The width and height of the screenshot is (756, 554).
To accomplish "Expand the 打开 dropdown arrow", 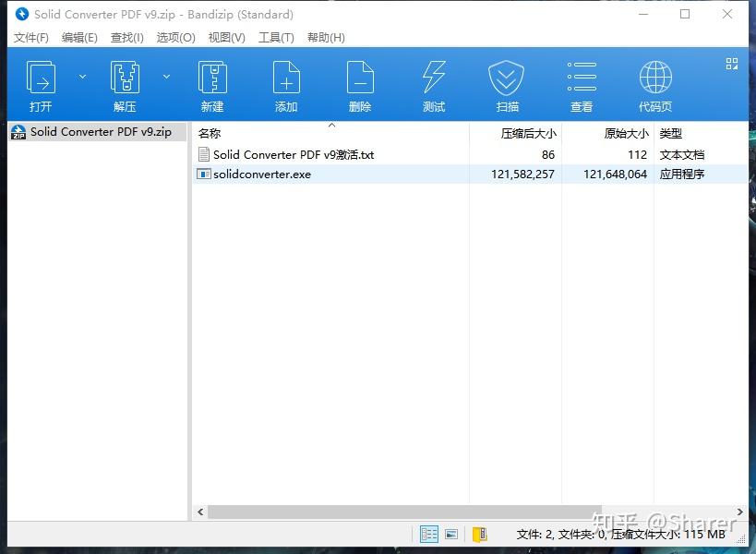I will [82, 76].
